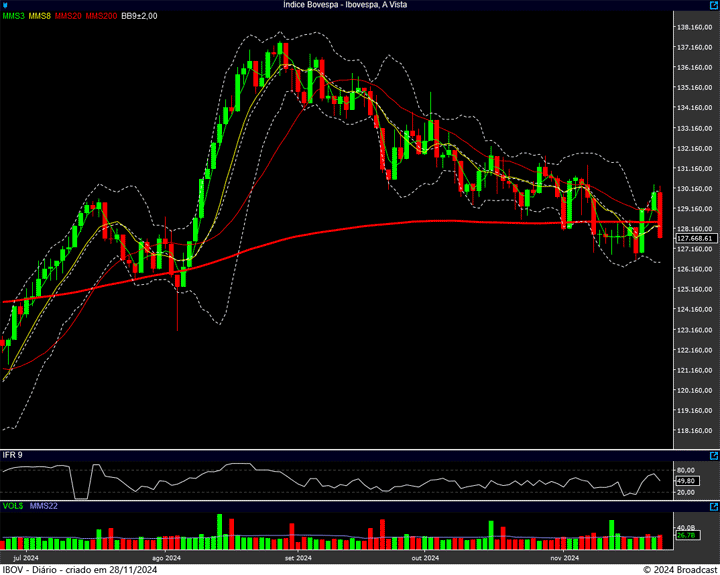Click the MMS200 moving average label
The height and width of the screenshot is (575, 720).
(101, 16)
